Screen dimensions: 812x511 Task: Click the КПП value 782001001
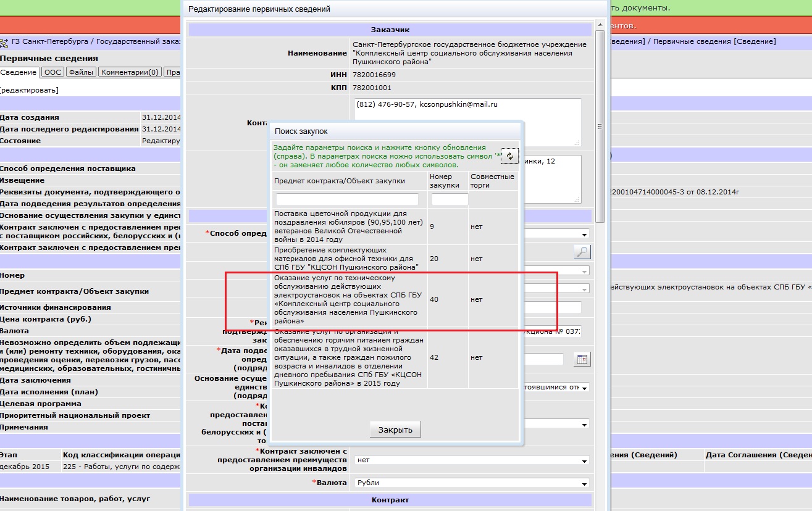pos(372,88)
